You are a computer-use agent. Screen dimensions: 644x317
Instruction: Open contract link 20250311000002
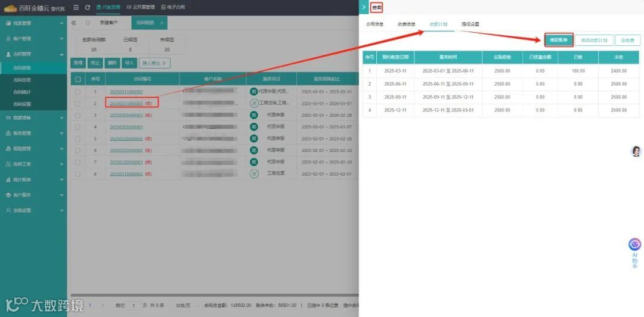126,92
